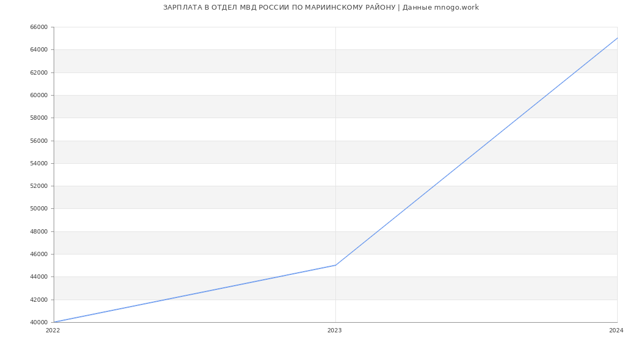Click the 54000 y-axis label
Image resolution: width=644 pixels, height=349 pixels.
tap(39, 164)
